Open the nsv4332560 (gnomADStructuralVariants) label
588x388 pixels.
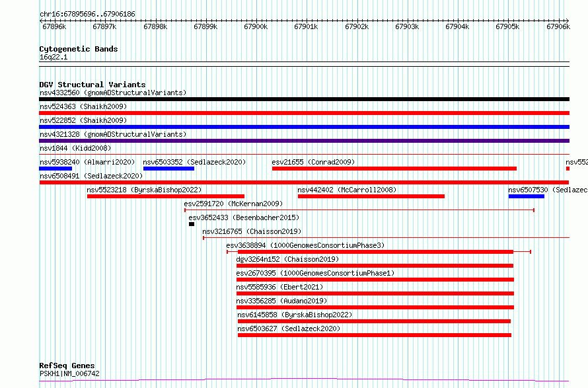click(113, 93)
